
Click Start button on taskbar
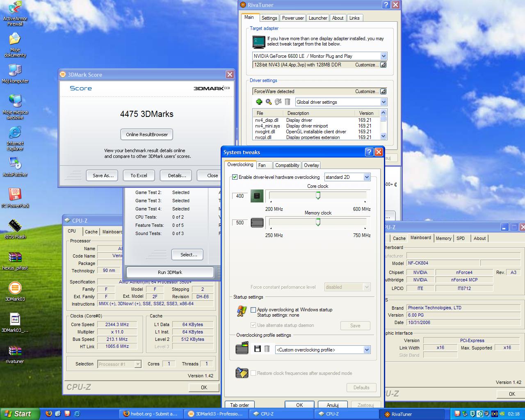point(20,414)
